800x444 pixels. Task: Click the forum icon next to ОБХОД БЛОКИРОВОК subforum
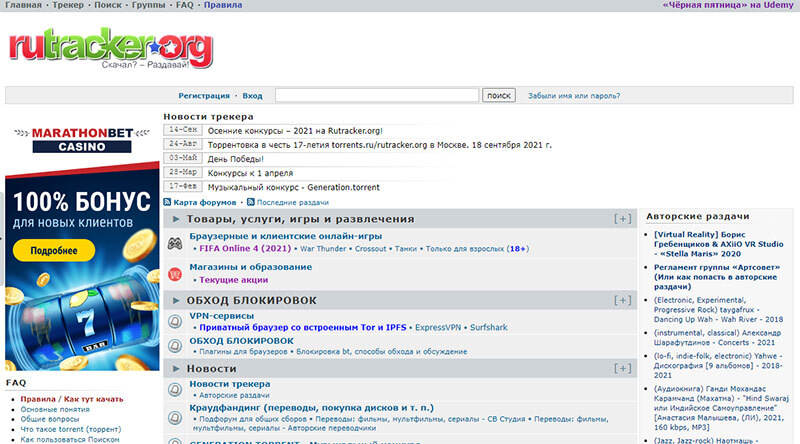click(175, 346)
